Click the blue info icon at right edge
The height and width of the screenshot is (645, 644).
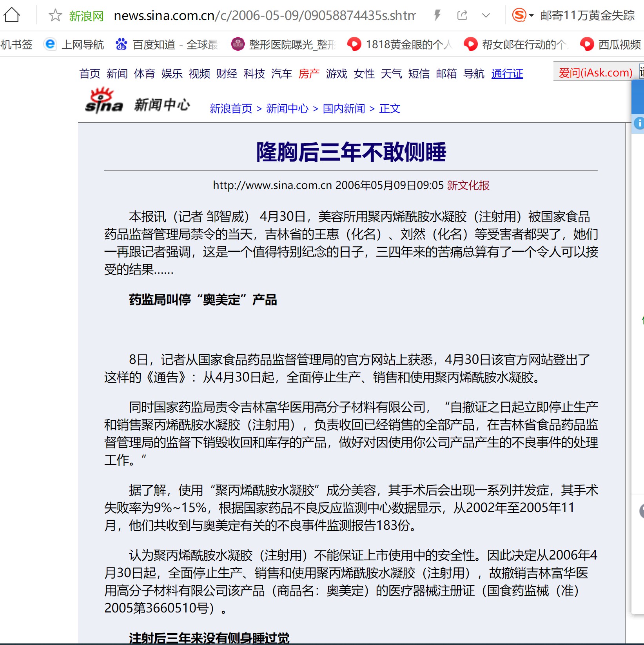click(x=639, y=123)
